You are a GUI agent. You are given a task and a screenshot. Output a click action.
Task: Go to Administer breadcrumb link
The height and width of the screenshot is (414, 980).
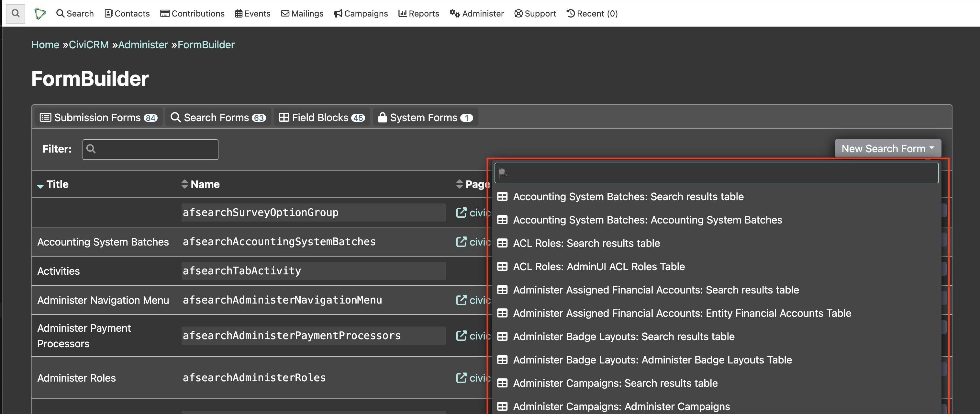point(143,45)
